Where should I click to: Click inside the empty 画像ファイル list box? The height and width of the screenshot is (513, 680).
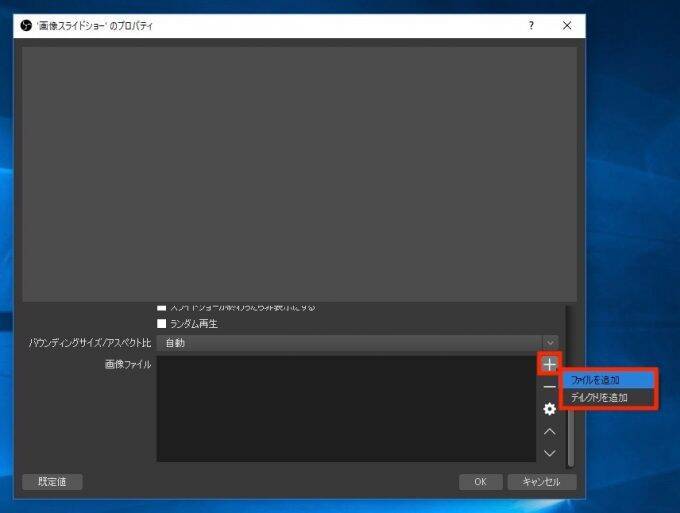click(x=345, y=408)
